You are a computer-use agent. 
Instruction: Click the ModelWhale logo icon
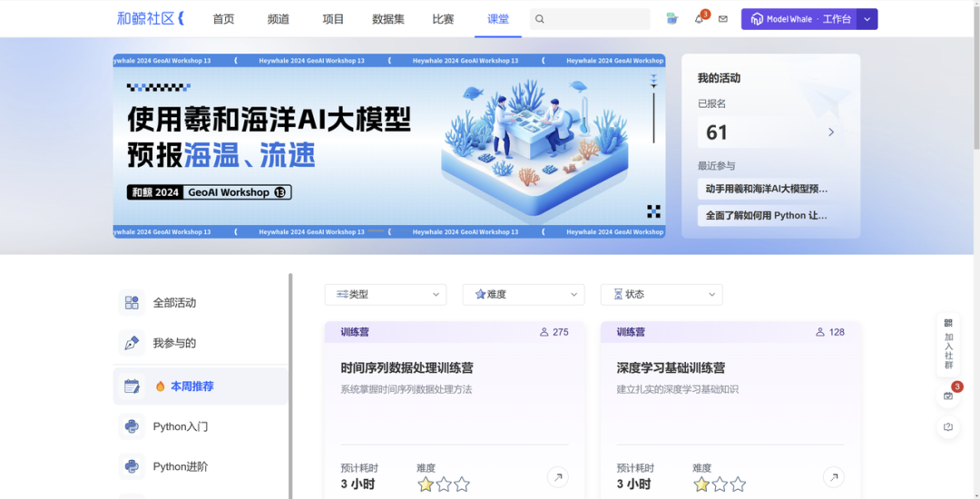(x=757, y=19)
